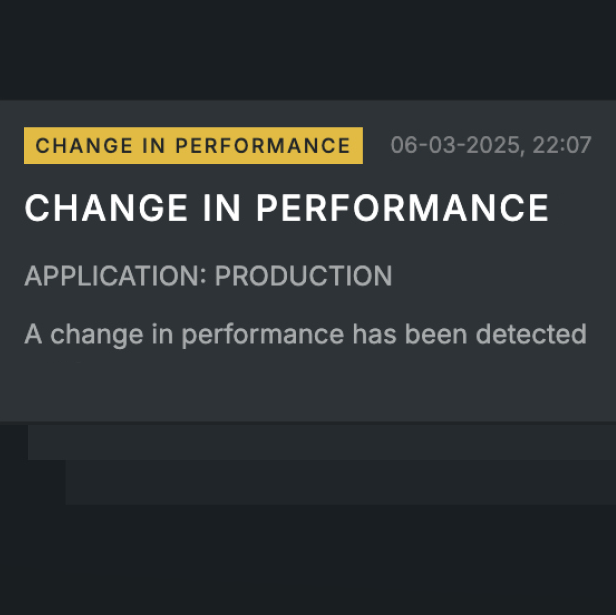Click the time 22:07 in the timestamp

tap(562, 146)
